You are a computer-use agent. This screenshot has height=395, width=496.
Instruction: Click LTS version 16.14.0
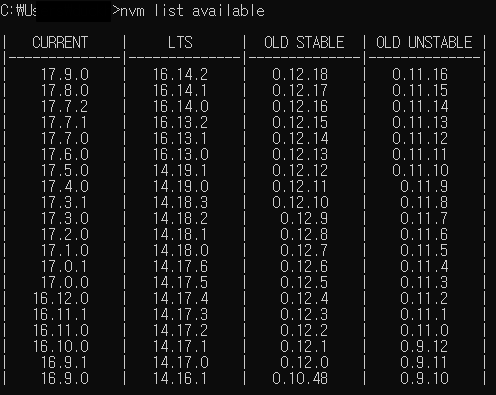[x=181, y=106]
